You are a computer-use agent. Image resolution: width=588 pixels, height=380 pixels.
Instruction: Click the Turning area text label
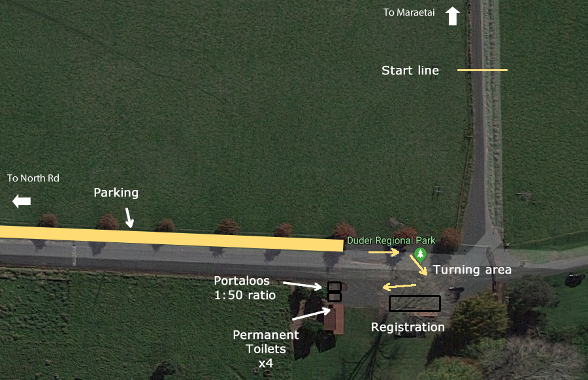[472, 270]
